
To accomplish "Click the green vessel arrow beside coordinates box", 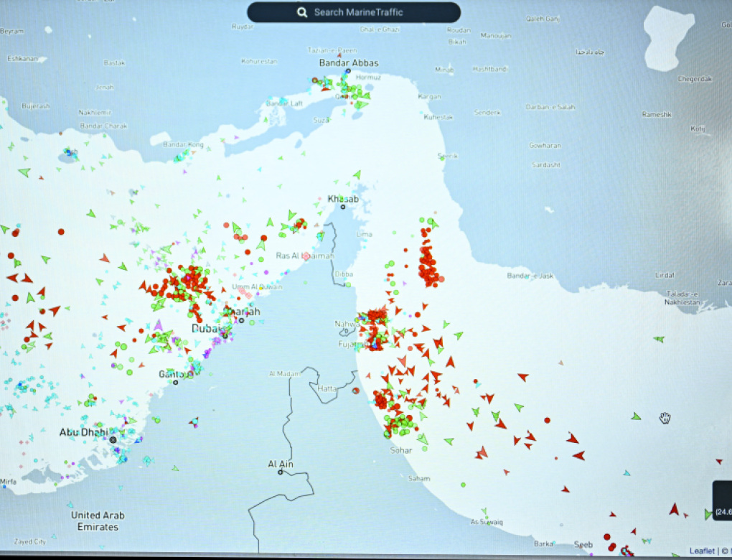I will pos(709,514).
